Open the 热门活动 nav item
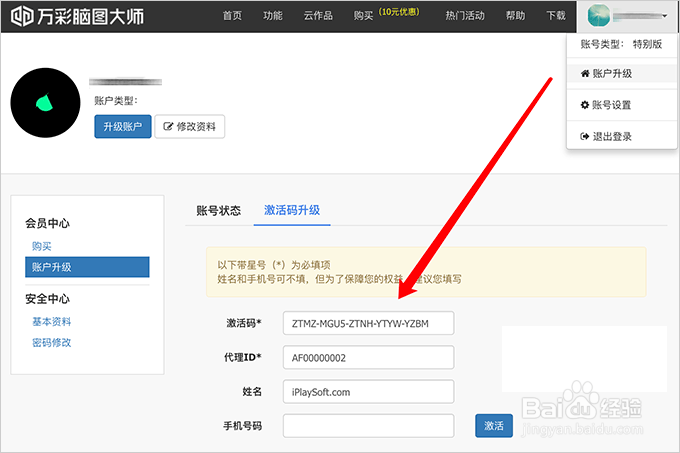Viewport: 680px width, 453px height. coord(465,16)
